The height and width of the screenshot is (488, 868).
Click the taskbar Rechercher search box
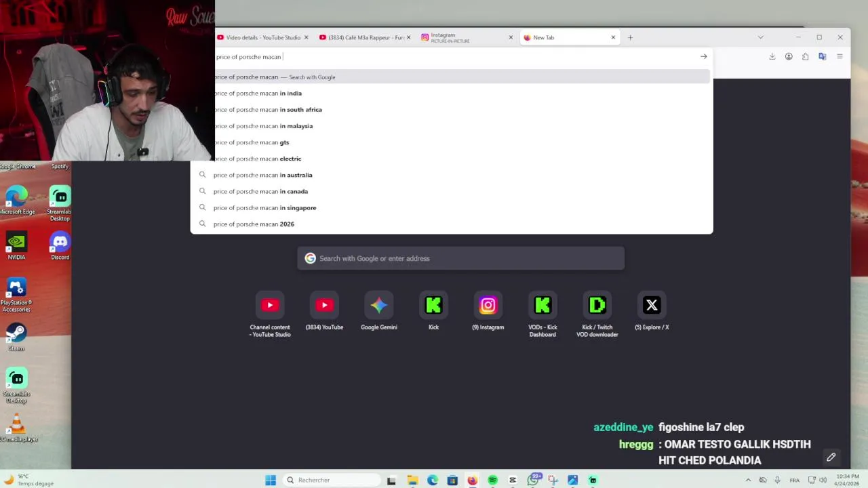[x=331, y=480]
